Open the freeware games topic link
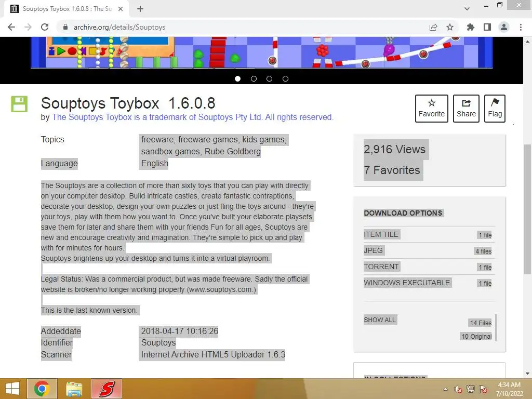532x399 pixels. pos(208,139)
